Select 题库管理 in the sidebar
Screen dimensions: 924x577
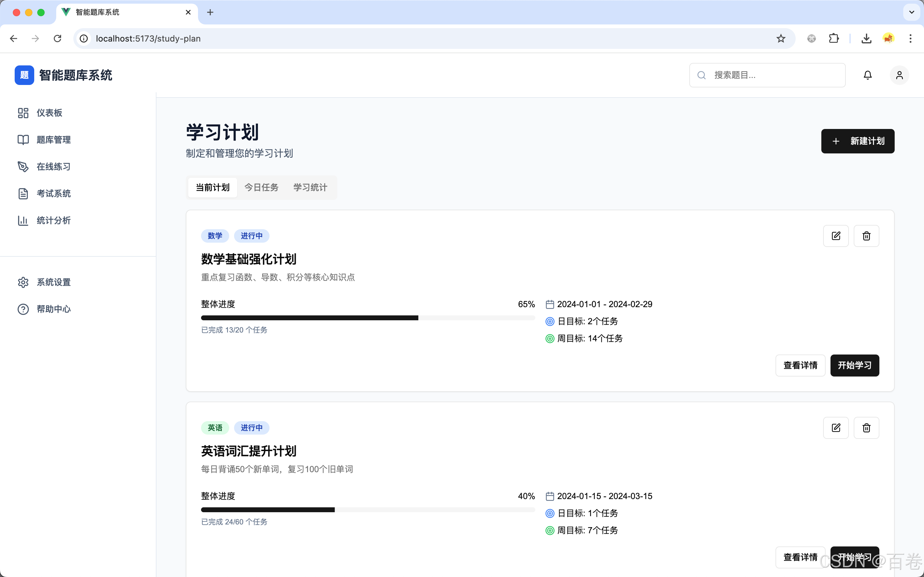(53, 140)
